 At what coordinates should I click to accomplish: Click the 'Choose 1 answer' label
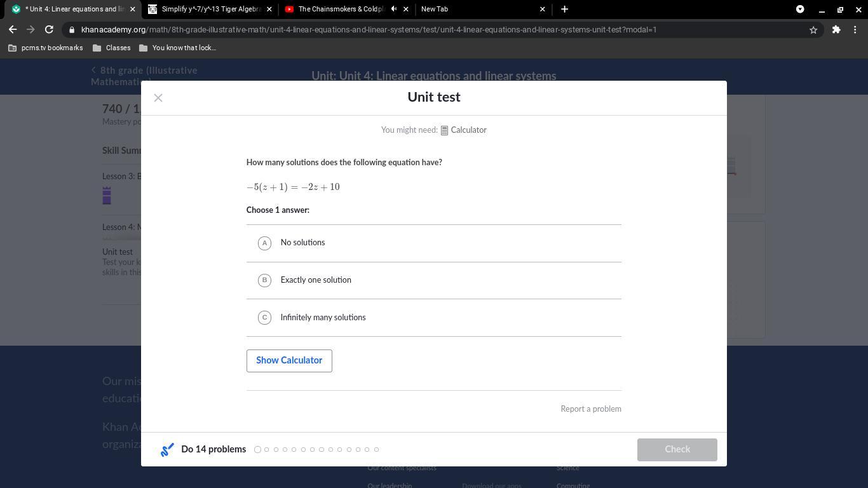(278, 210)
